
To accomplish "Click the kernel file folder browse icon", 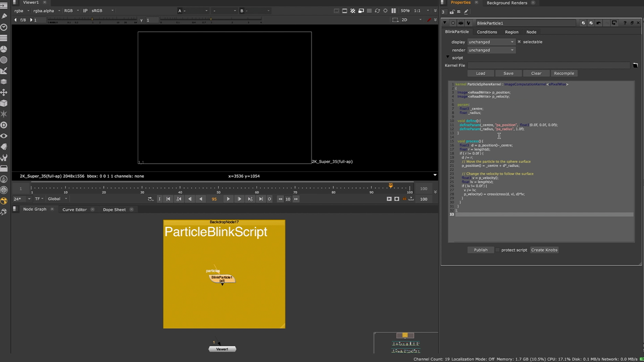I will (x=635, y=66).
